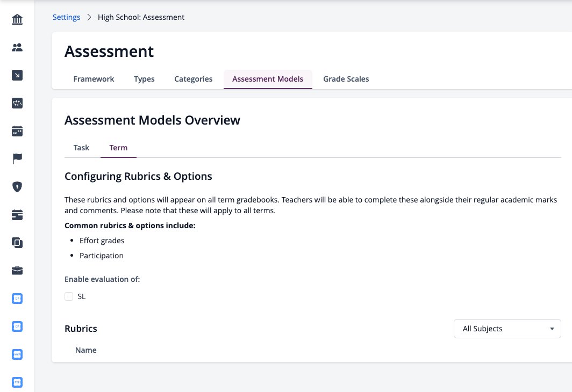Click the briefcase icon in sidebar
572x392 pixels.
[17, 271]
